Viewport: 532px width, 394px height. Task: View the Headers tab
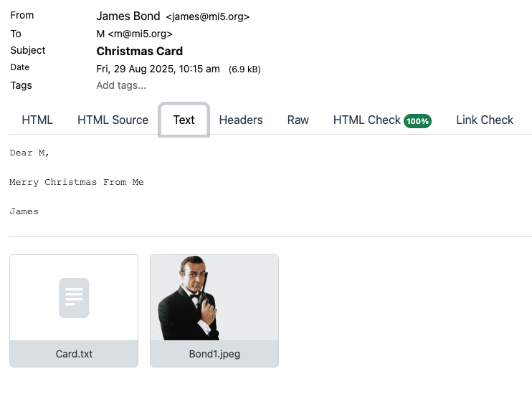240,120
